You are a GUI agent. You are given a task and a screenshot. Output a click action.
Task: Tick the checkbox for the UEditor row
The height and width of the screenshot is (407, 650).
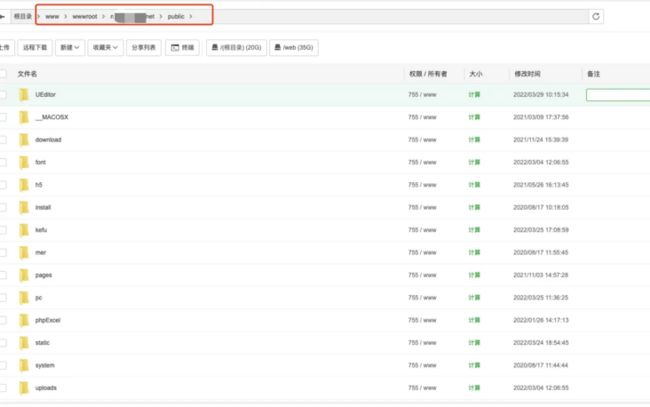[x=3, y=95]
